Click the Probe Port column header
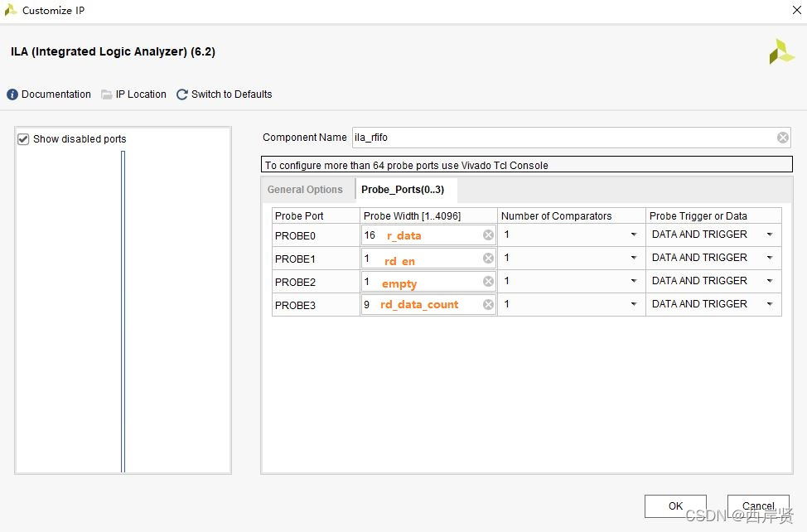 pos(316,216)
